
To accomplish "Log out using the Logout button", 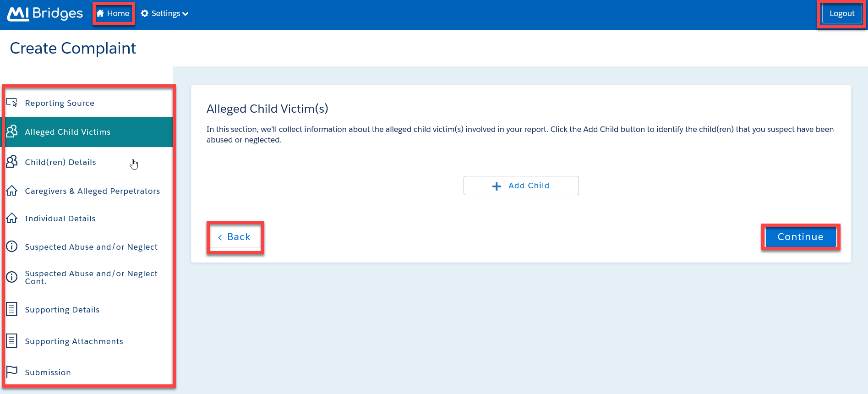I will (841, 13).
